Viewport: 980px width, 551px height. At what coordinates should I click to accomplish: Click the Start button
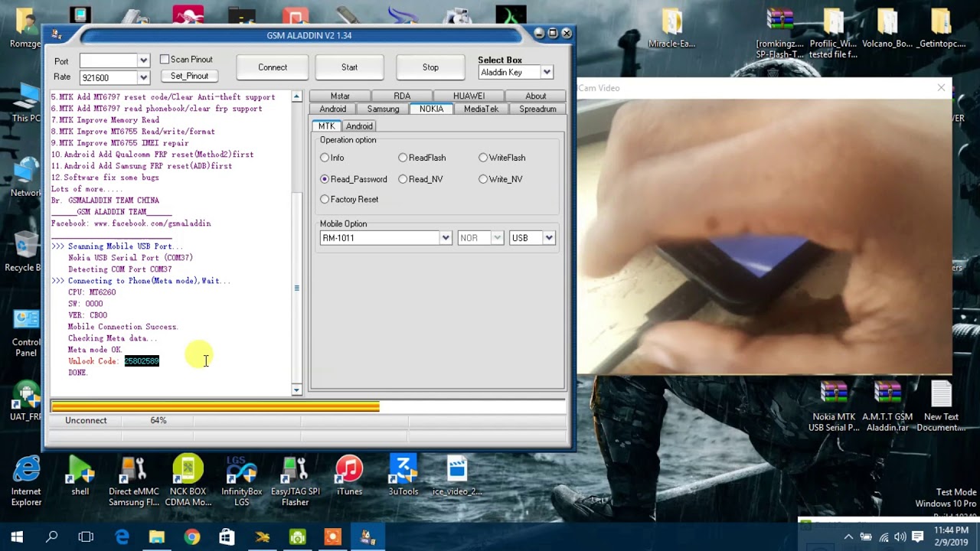point(349,67)
